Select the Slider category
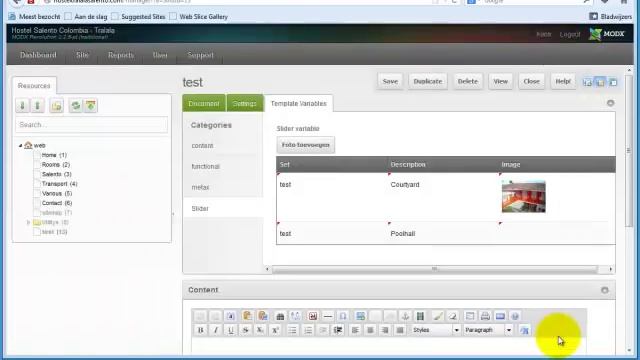 [200, 209]
